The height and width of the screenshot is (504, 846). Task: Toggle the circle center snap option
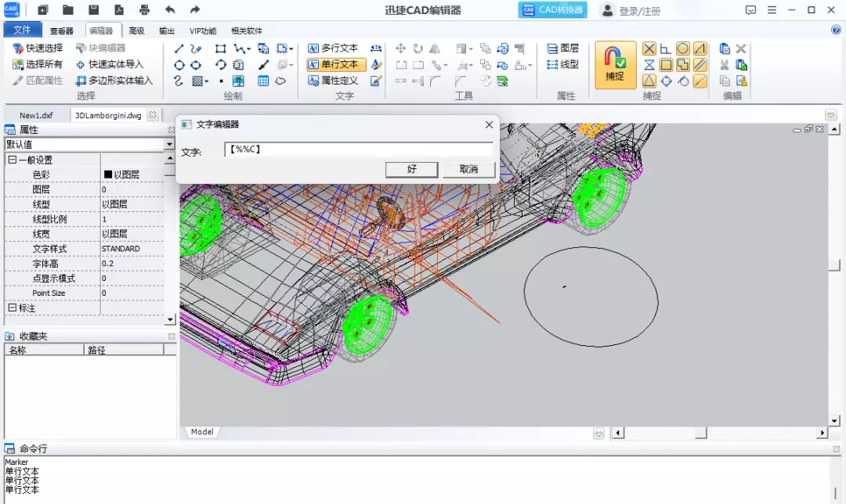pos(683,49)
